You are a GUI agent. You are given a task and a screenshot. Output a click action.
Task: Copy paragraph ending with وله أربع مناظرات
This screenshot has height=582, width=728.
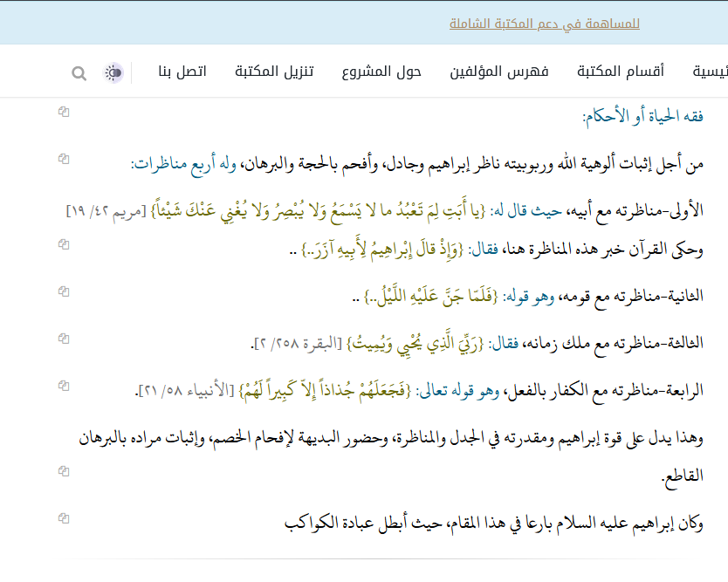coord(64,159)
